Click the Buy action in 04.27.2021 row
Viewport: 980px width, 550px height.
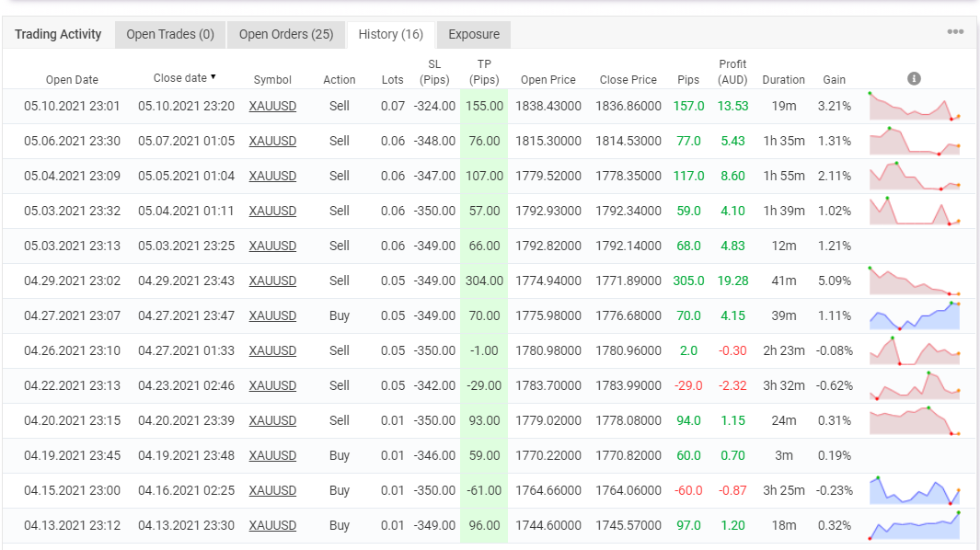340,316
